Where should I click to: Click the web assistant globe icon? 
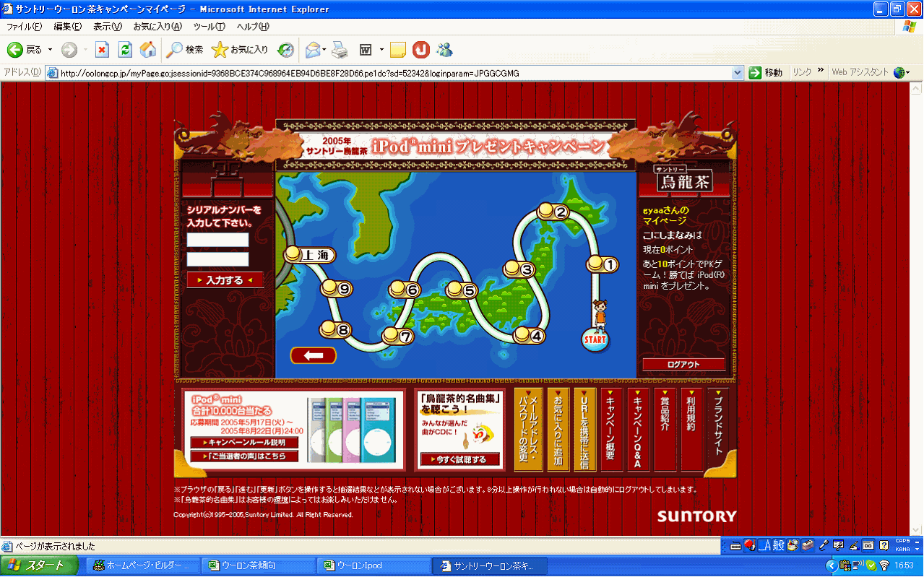[899, 72]
